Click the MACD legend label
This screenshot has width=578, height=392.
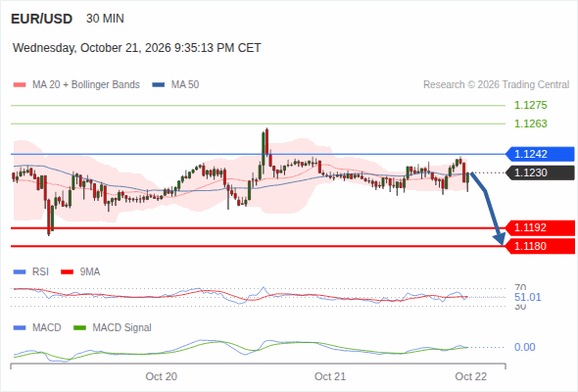pos(46,328)
